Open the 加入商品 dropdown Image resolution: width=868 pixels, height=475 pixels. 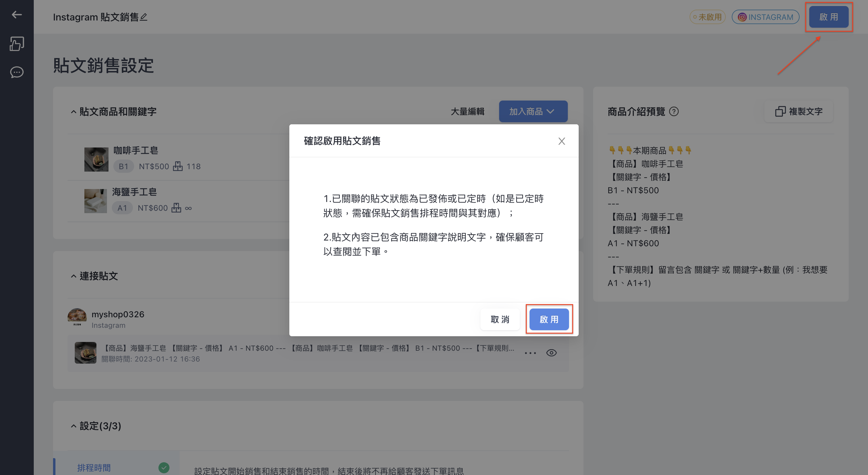(533, 111)
